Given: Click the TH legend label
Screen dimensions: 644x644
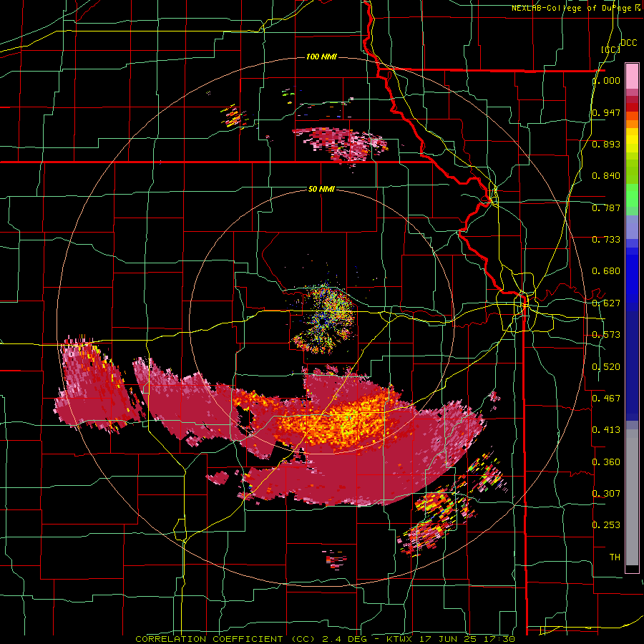Looking at the screenshot, I should point(615,557).
